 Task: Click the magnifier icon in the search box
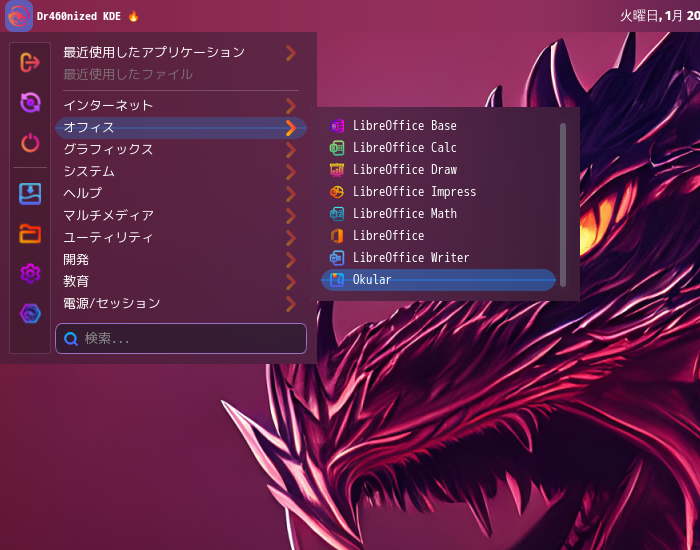click(x=71, y=339)
